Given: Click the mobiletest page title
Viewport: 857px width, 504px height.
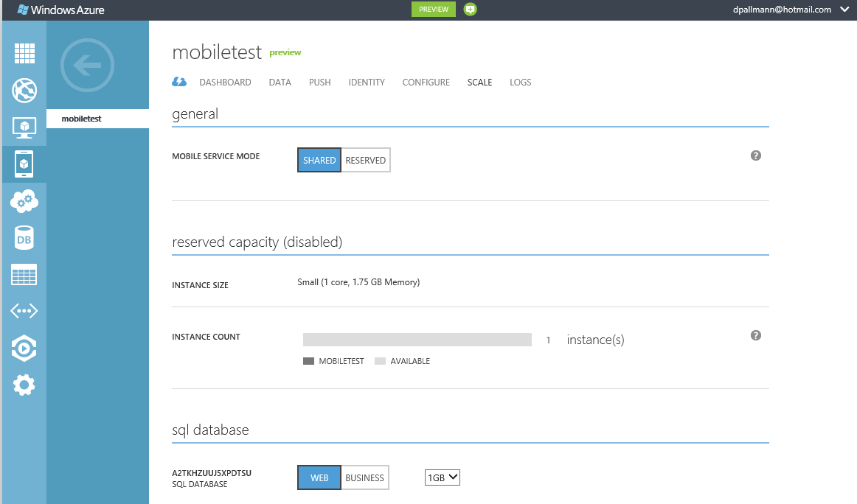Looking at the screenshot, I should (217, 52).
